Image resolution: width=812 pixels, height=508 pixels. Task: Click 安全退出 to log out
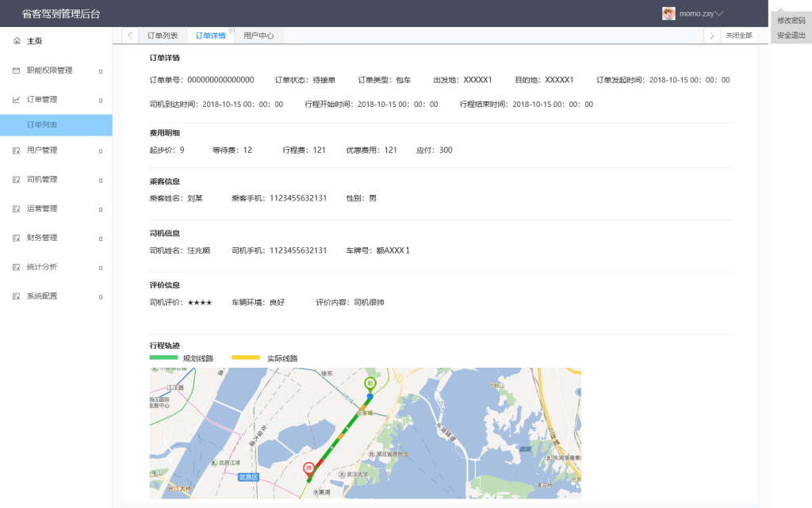click(791, 36)
